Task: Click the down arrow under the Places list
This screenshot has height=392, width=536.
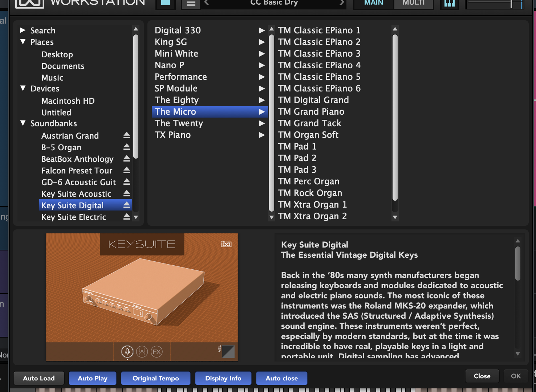Action: pyautogui.click(x=136, y=217)
